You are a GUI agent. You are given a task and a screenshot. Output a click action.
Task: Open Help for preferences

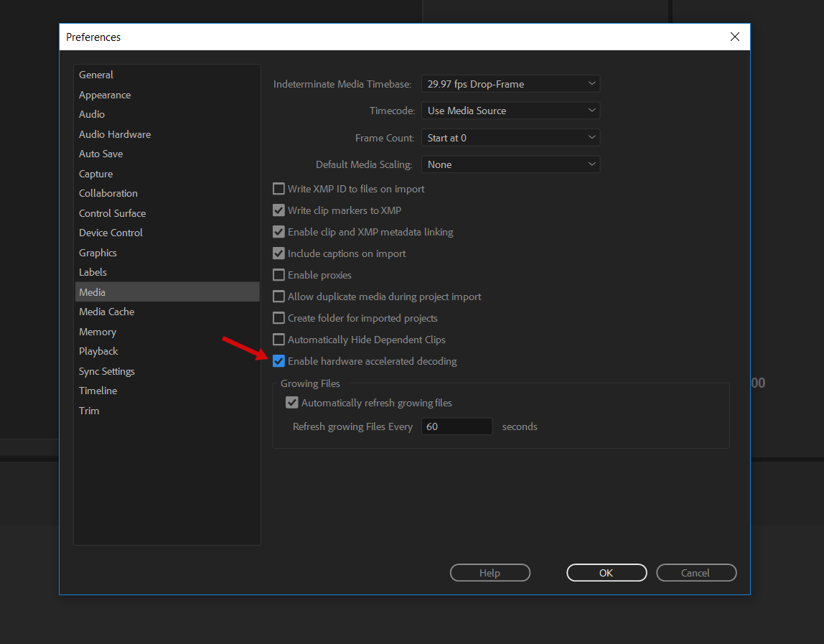click(490, 573)
